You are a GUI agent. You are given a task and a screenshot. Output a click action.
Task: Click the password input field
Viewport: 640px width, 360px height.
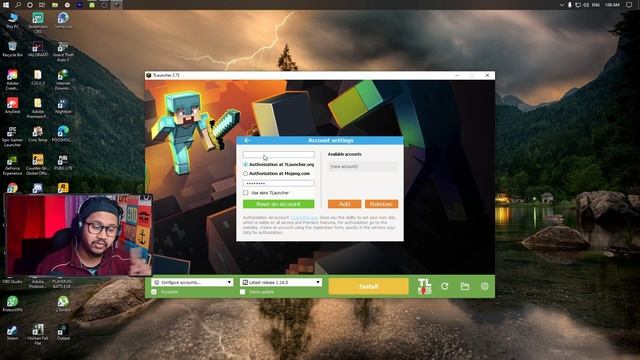pyautogui.click(x=279, y=183)
